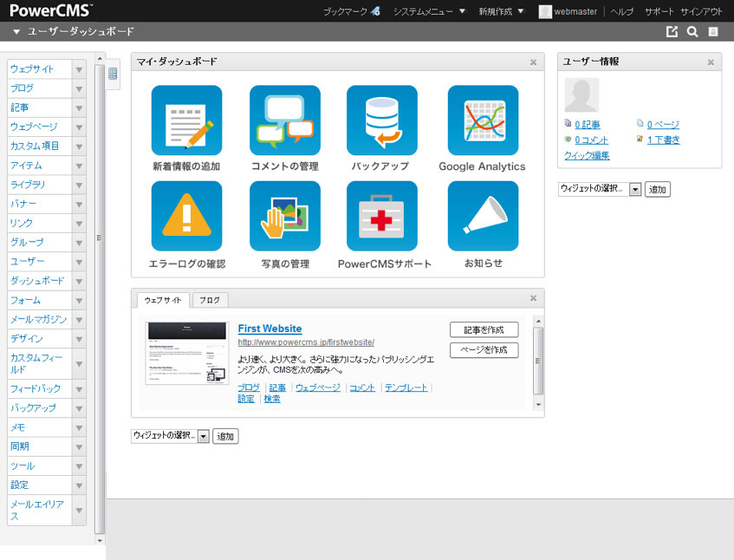
Task: Click the grid icon beside the sidebar
Action: tap(113, 74)
